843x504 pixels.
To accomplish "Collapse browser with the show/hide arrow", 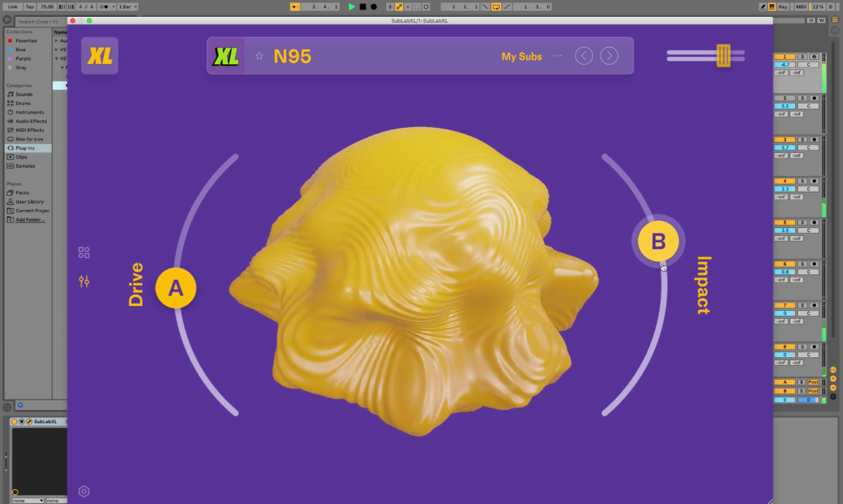I will click(x=7, y=20).
